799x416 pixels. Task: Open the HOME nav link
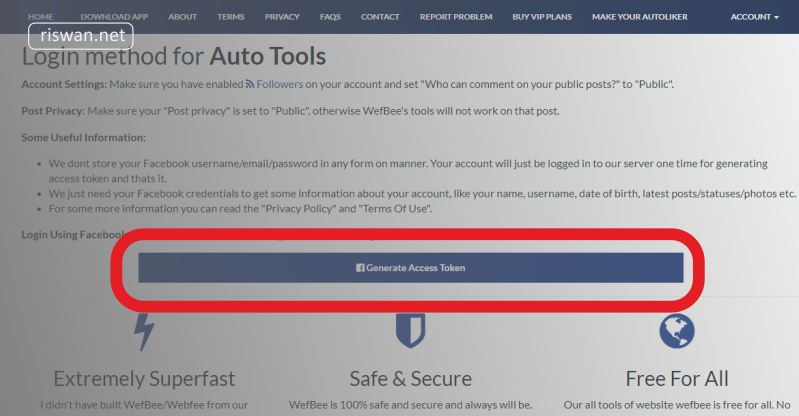click(x=40, y=17)
